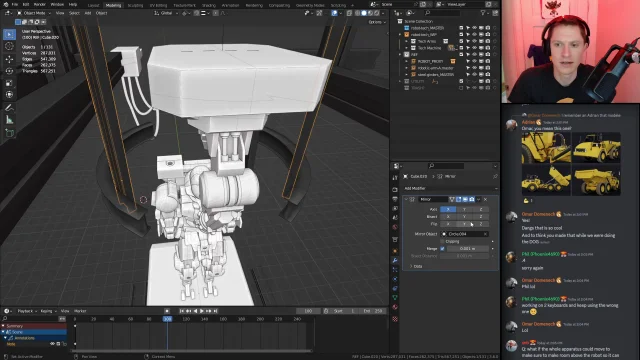
Task: Clear the Mirror Object field
Action: point(485,234)
